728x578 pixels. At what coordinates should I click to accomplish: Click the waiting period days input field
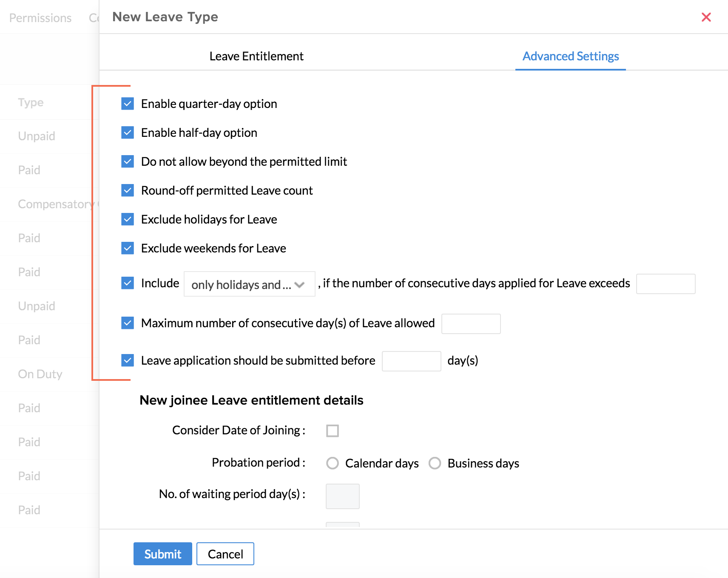343,496
